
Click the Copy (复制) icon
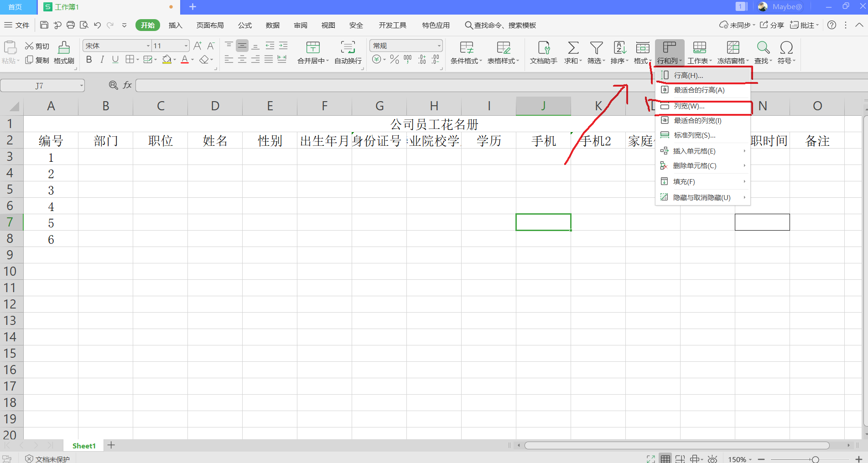tap(29, 60)
